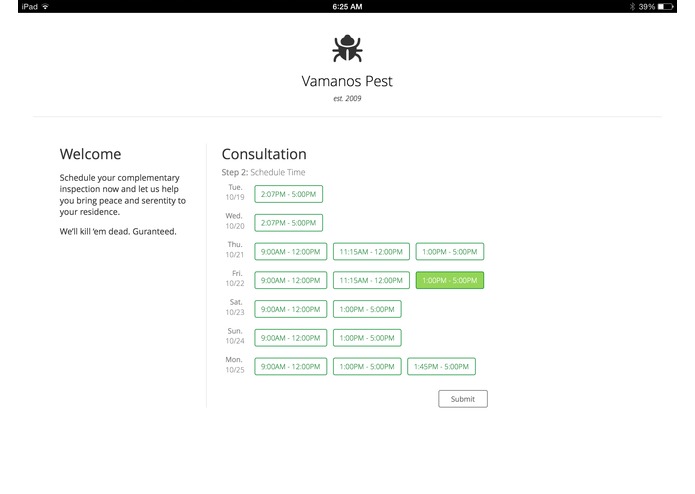695x494 pixels.
Task: Deselect highlighted Friday 1:00PM - 5:00PM slot
Action: tap(450, 280)
